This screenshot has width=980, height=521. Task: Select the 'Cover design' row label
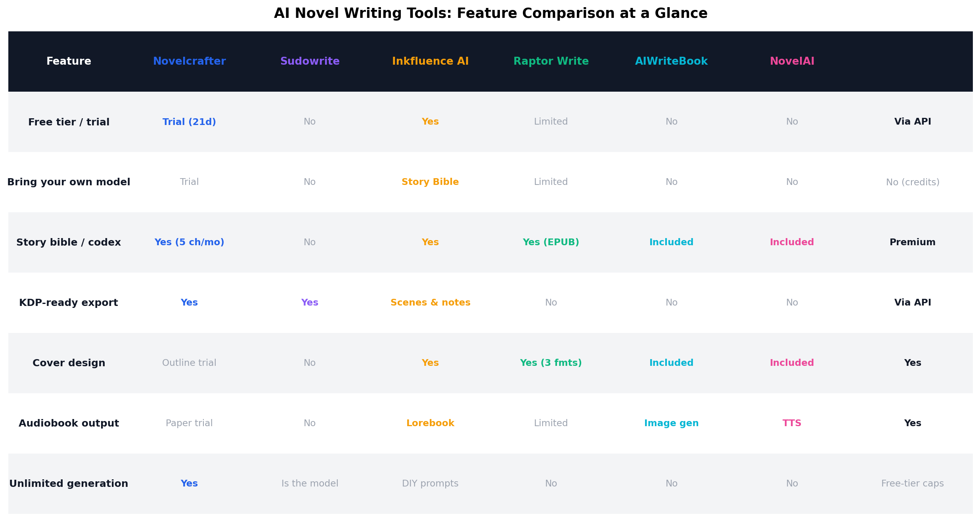pos(69,363)
